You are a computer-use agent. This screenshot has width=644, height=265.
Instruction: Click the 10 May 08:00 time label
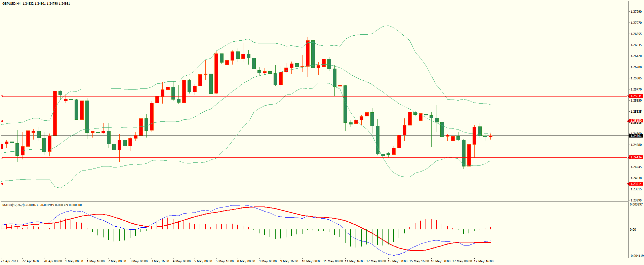(312, 261)
